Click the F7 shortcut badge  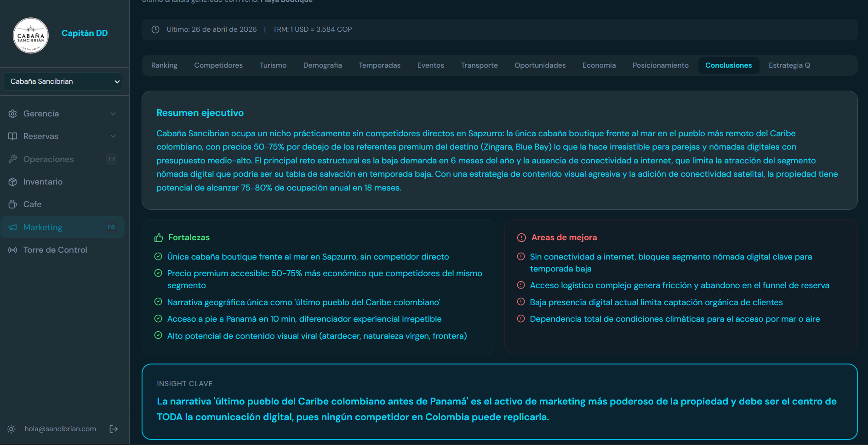(x=112, y=159)
